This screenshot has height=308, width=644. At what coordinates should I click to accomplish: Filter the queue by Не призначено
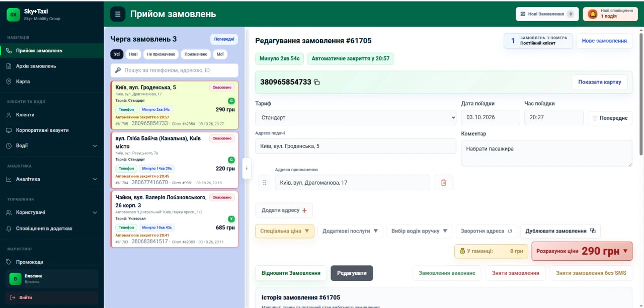[161, 54]
